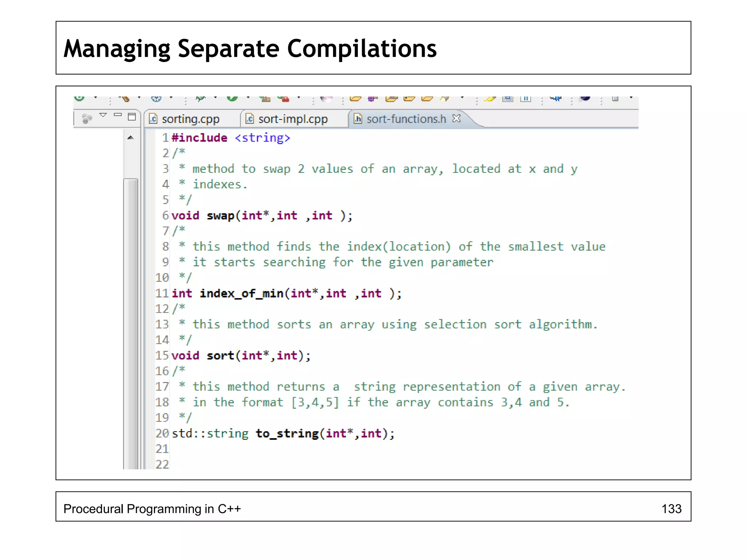Viewport: 747px width, 560px height.
Task: Click line number 1 in the editor gutter
Action: [x=166, y=138]
